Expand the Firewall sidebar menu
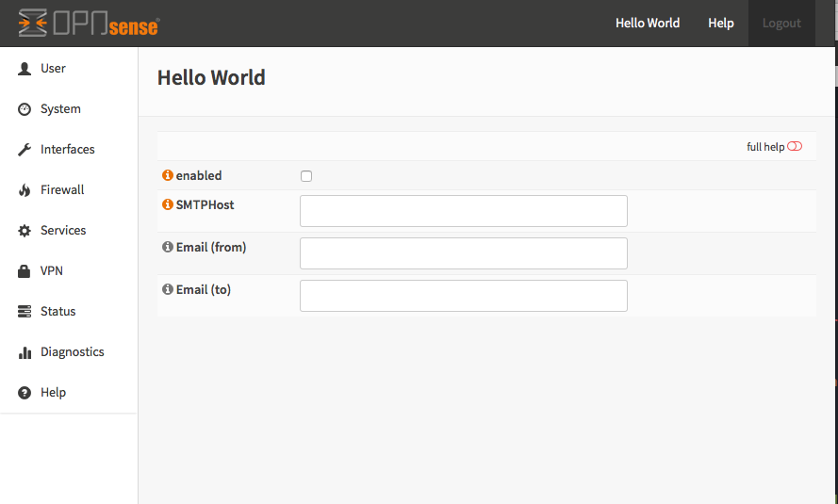 tap(62, 190)
